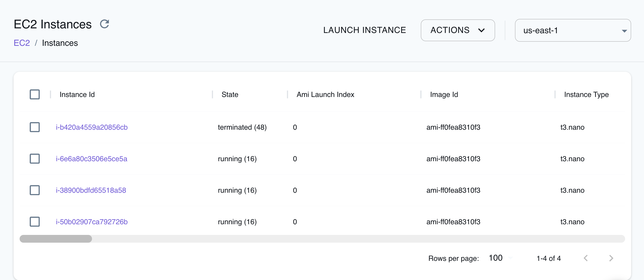Image resolution: width=644 pixels, height=280 pixels.
Task: Click the next page arrow
Action: [x=611, y=258]
